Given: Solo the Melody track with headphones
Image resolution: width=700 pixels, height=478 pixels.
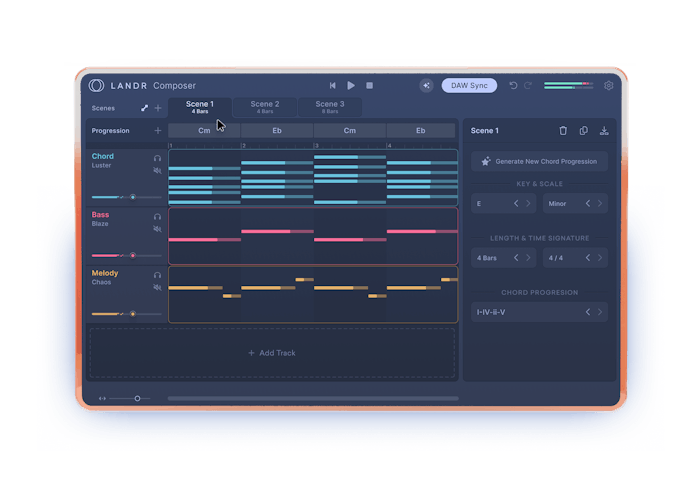Looking at the screenshot, I should pos(157,275).
